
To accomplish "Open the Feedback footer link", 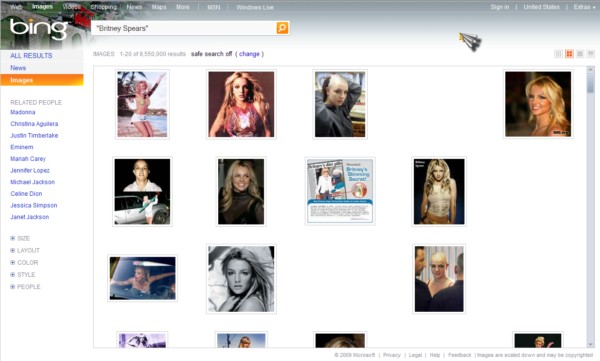I will click(460, 355).
